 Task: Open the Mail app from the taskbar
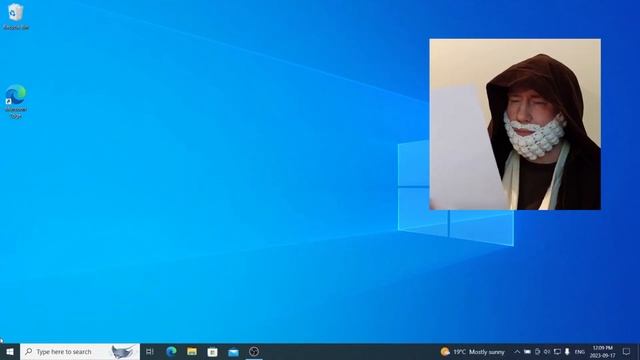point(233,351)
